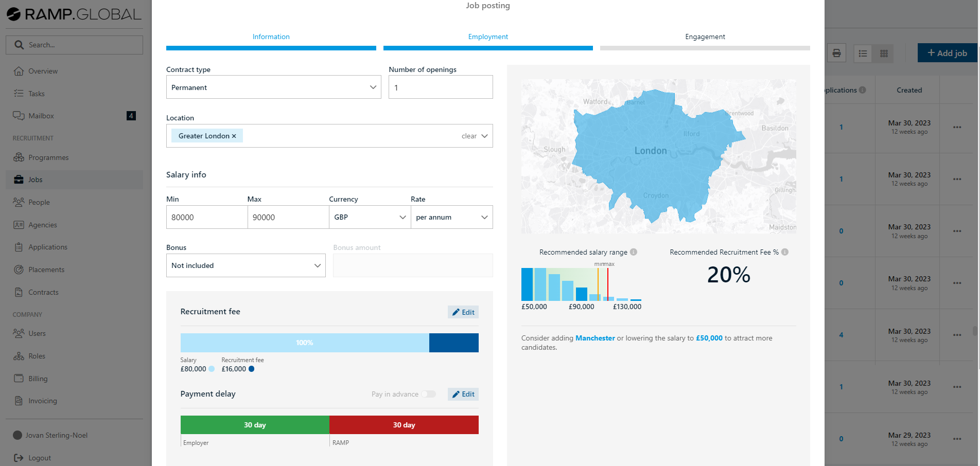This screenshot has height=466, width=980.
Task: Click the Add job button
Action: (947, 53)
